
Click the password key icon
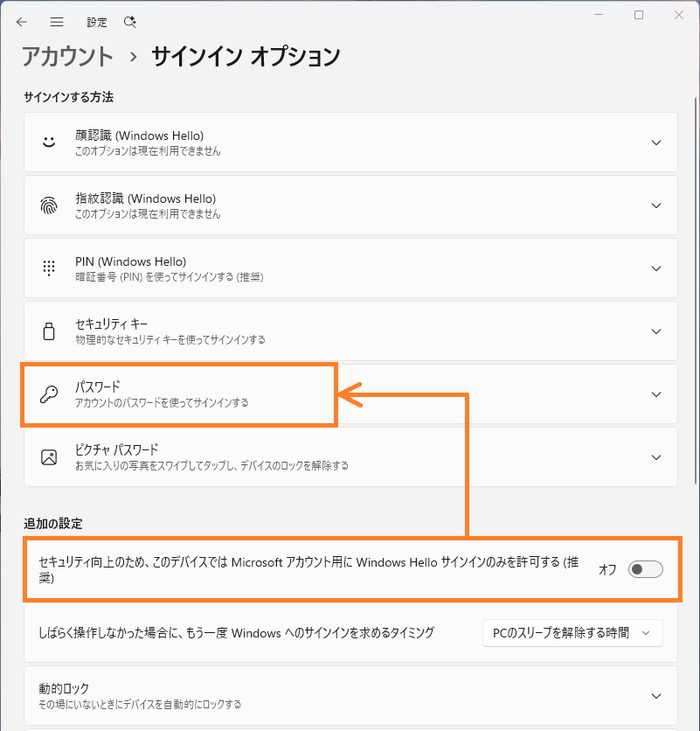pyautogui.click(x=49, y=394)
